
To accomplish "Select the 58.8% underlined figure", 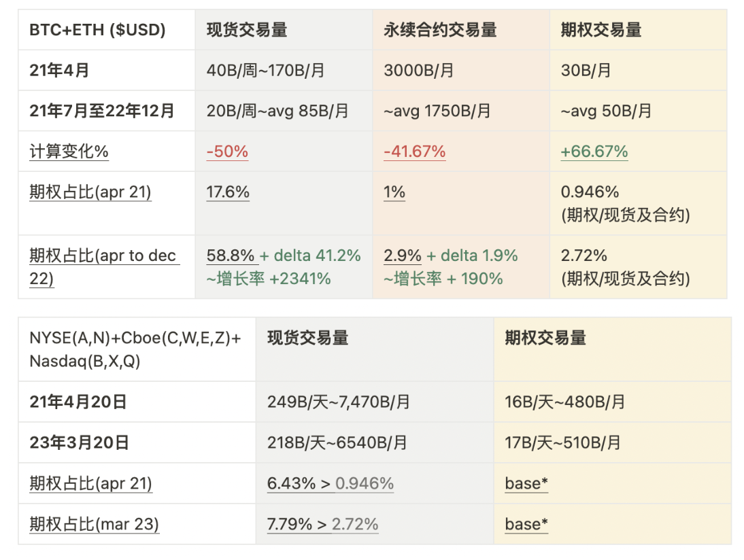I will [x=231, y=256].
